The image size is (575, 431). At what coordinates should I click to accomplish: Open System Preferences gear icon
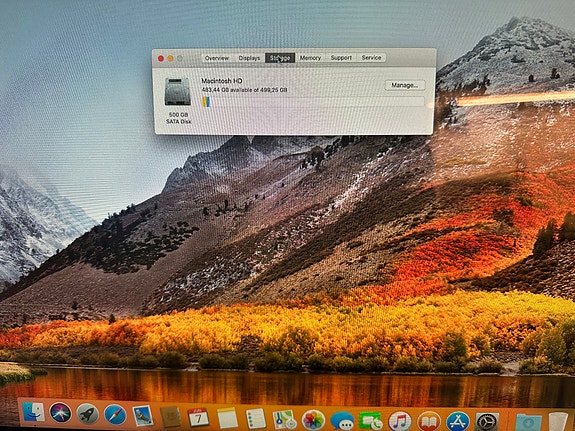487,422
